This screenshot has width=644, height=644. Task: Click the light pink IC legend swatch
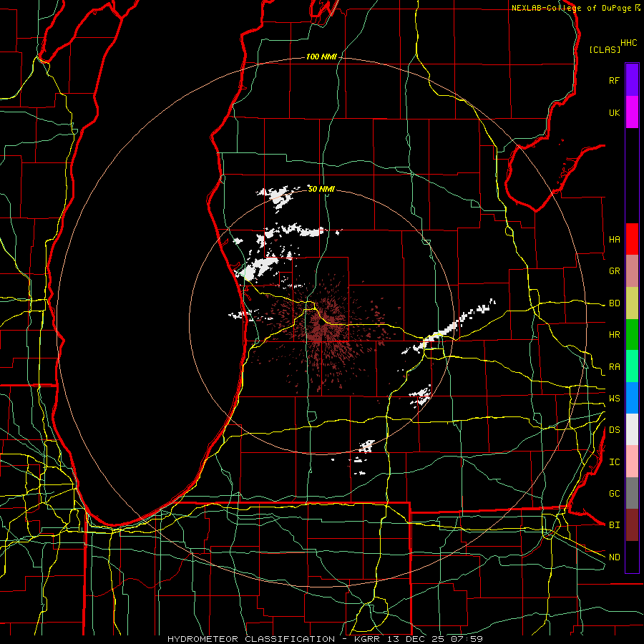click(x=632, y=462)
